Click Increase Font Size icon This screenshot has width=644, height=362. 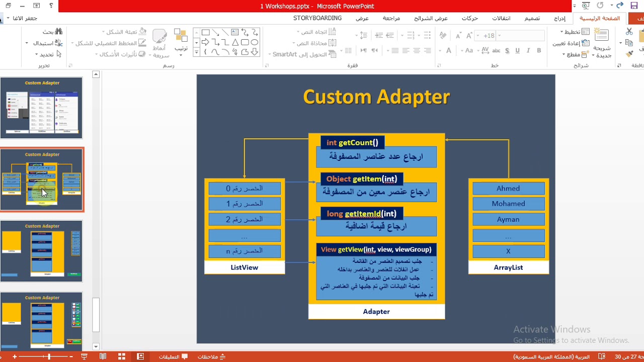469,36
